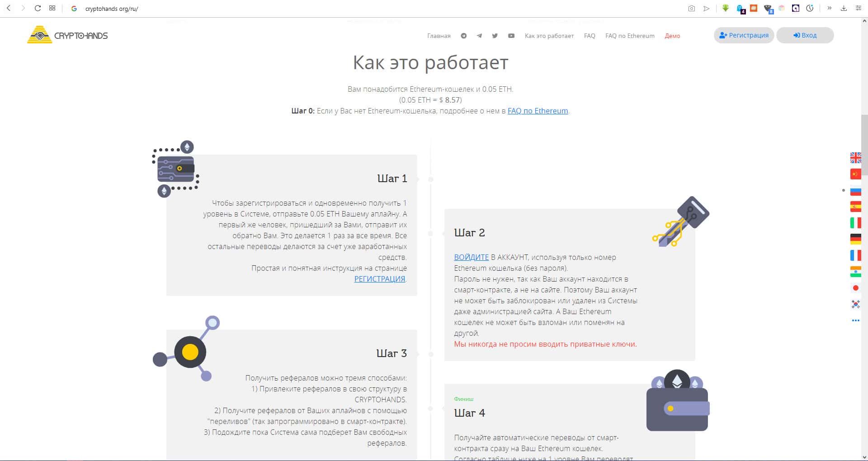Go back with the browser back arrow
This screenshot has height=461, width=868.
[x=9, y=8]
